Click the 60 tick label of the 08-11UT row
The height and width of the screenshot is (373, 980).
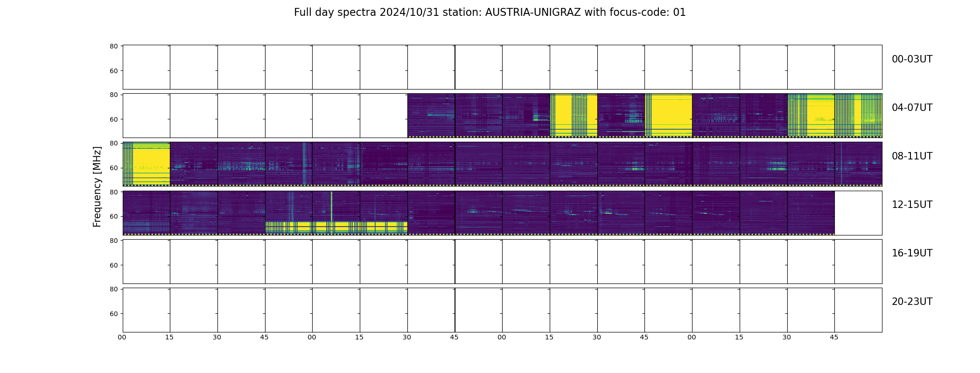point(113,168)
